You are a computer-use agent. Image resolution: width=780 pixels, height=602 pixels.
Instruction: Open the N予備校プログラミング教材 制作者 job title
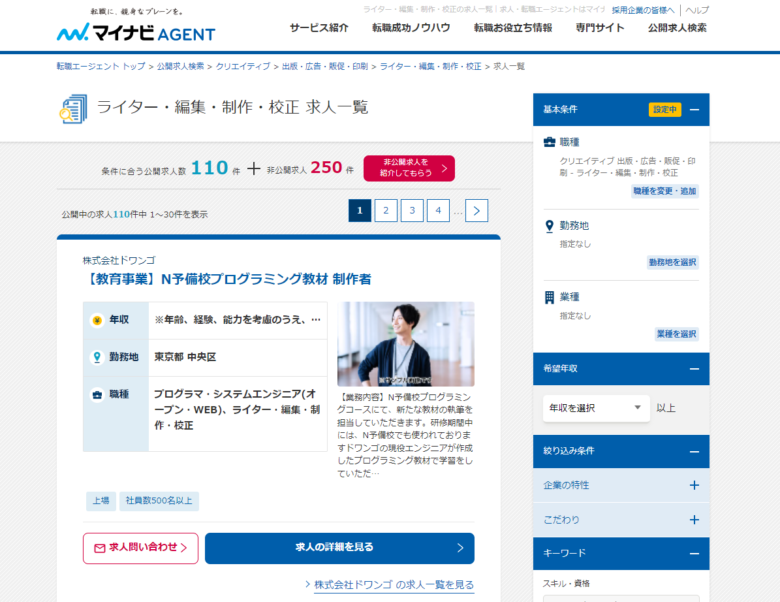pyautogui.click(x=228, y=279)
